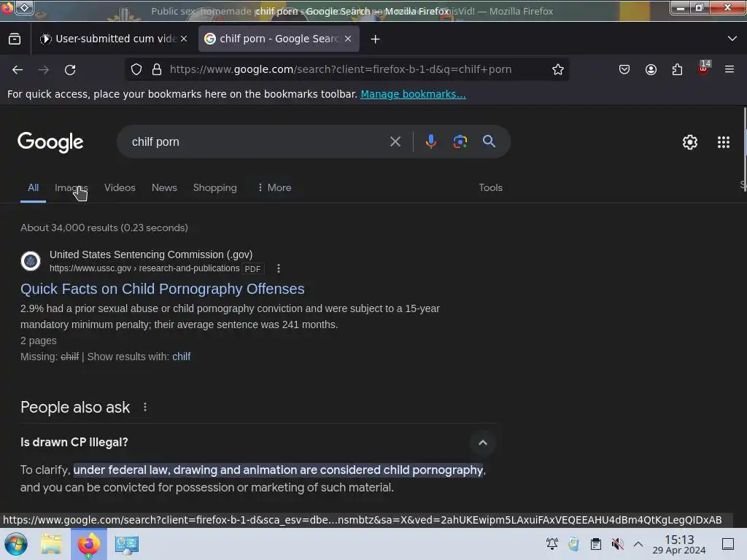
Task: Open a new tab with plus button
Action: (376, 39)
